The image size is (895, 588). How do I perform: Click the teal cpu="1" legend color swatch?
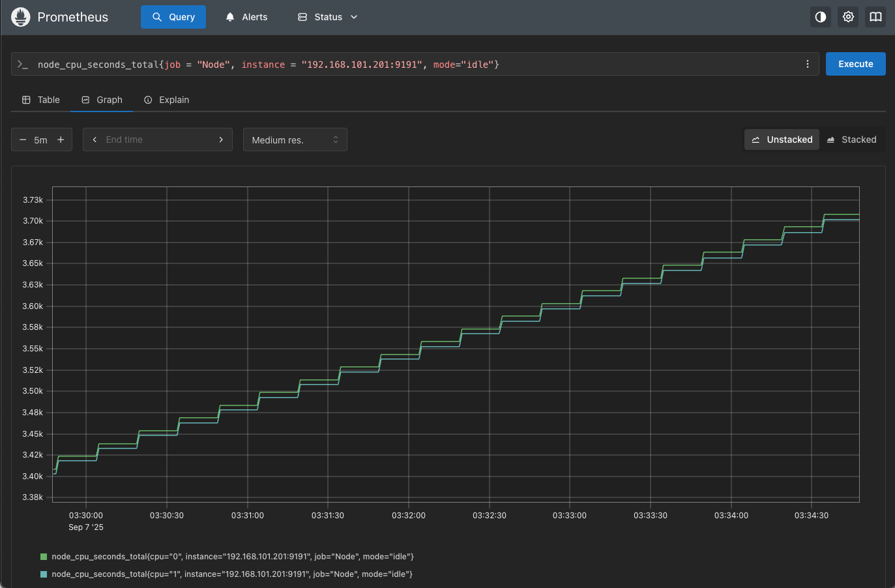coord(44,574)
